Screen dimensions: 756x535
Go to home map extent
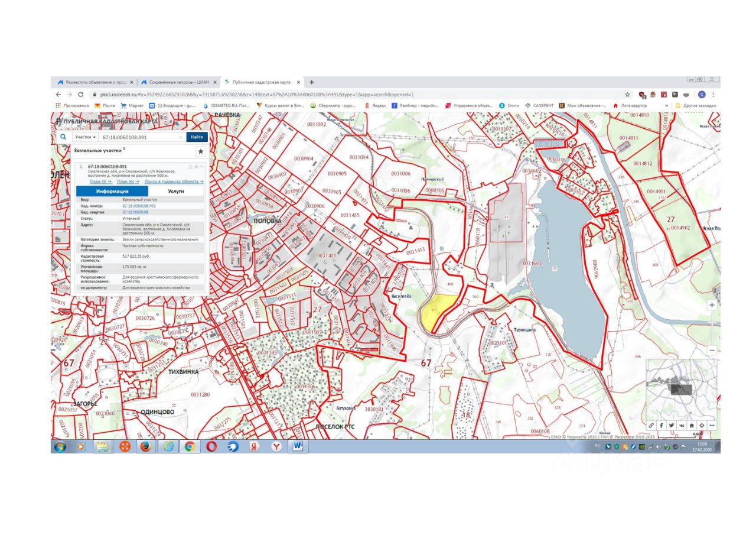(691, 425)
